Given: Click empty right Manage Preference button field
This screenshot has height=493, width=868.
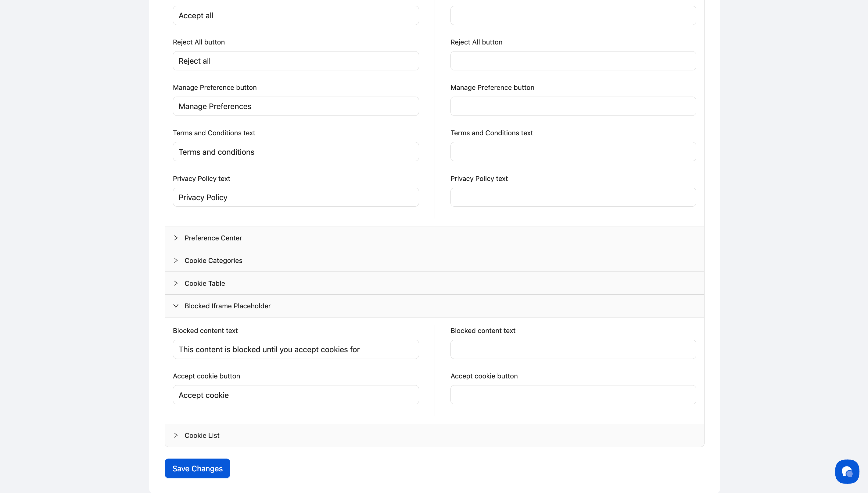Looking at the screenshot, I should [x=573, y=106].
